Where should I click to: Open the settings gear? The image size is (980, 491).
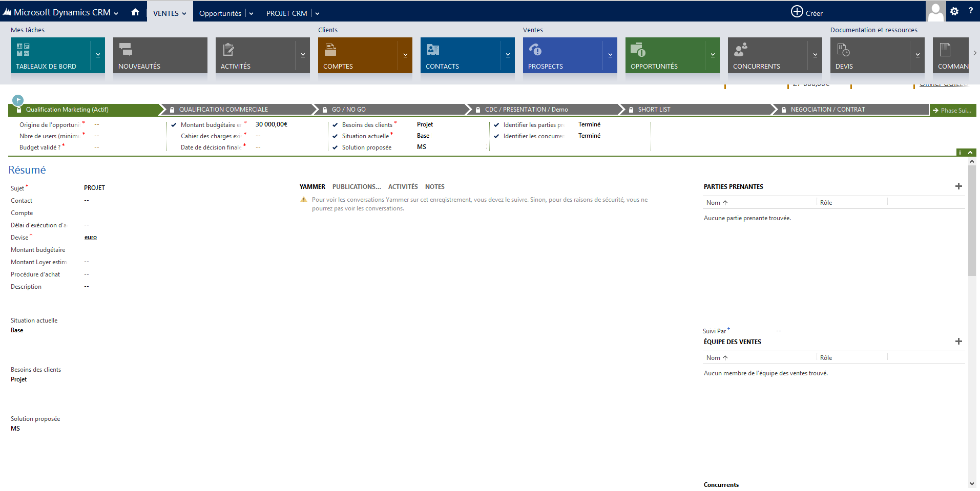(x=954, y=11)
